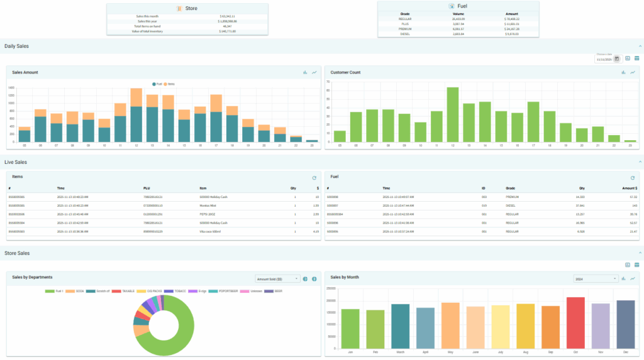Open the Amount Sold ($$) dropdown
Screen dimensions: 644x360
pyautogui.click(x=277, y=278)
